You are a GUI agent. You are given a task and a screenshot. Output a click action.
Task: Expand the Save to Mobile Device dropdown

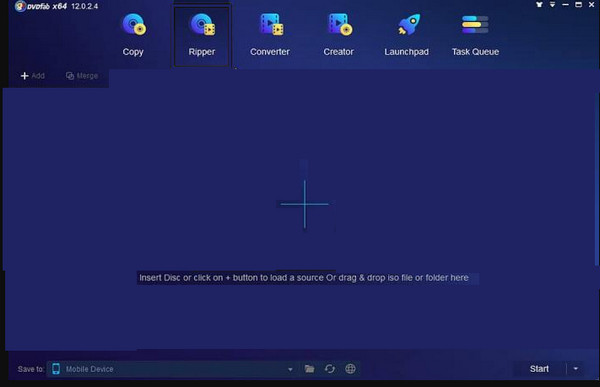pos(290,369)
